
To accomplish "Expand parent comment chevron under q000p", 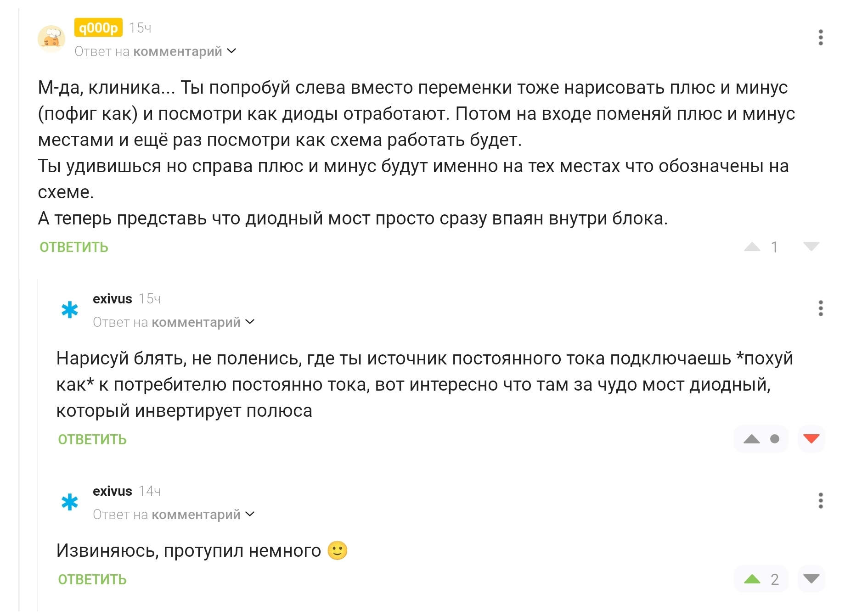I will [x=232, y=51].
